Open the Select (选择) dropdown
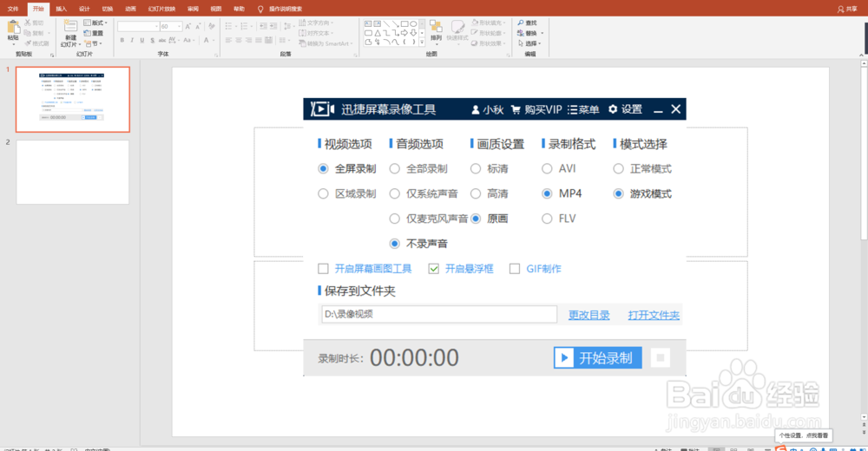 click(529, 43)
